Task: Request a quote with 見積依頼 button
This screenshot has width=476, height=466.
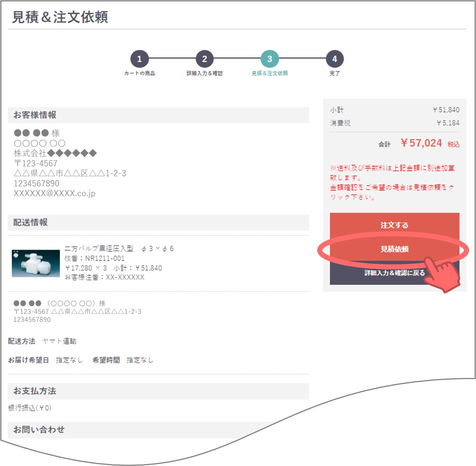Action: [x=394, y=249]
